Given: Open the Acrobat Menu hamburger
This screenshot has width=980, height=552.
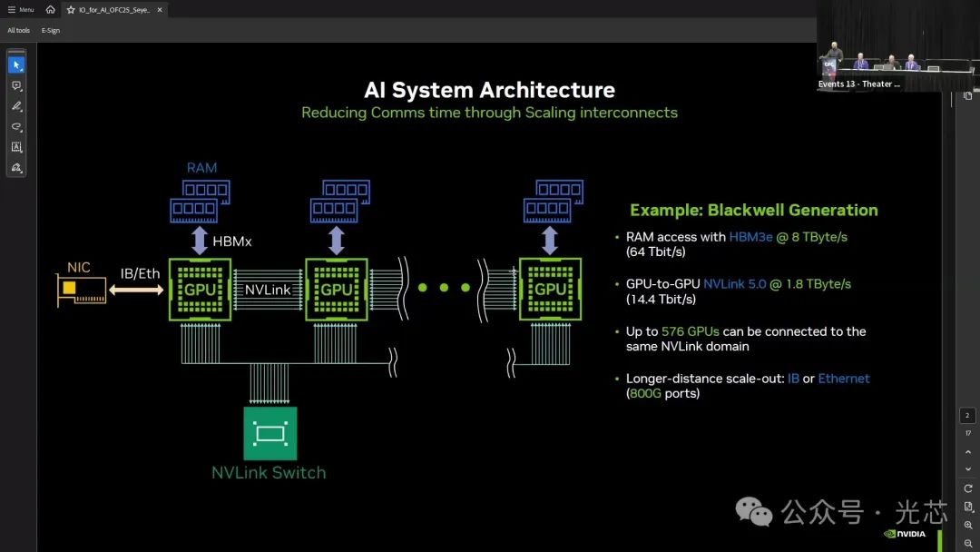Looking at the screenshot, I should coord(21,9).
